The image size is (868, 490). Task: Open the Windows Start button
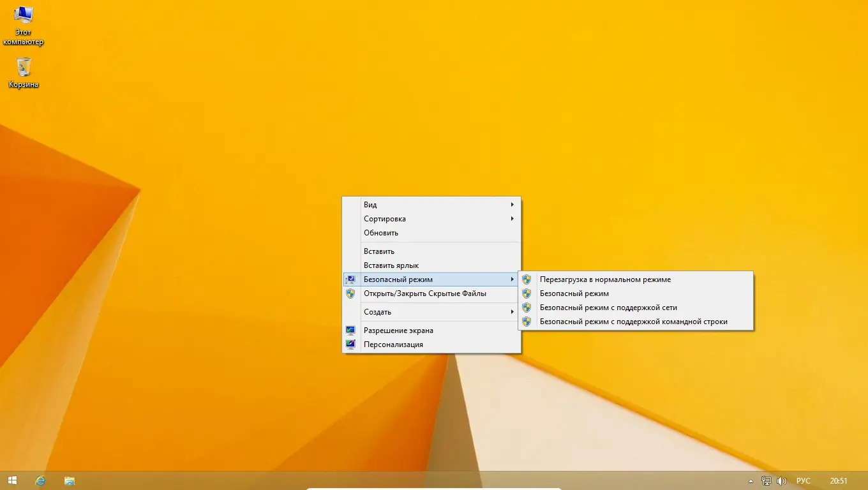click(x=12, y=480)
